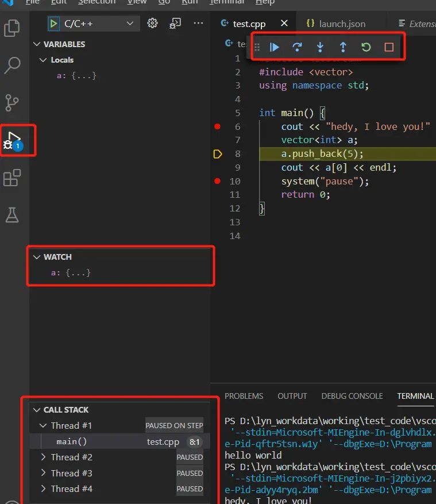The image size is (436, 504).
Task: Start debugging with green play button
Action: (53, 24)
